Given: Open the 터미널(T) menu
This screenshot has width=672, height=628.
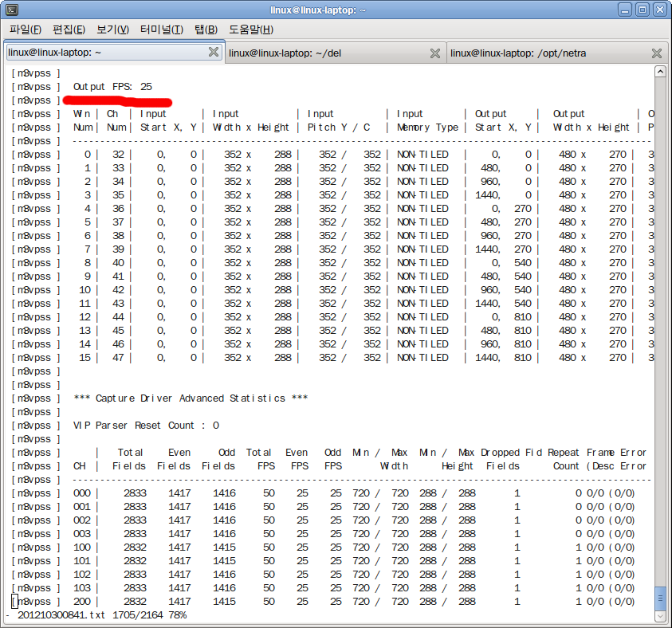Looking at the screenshot, I should coord(162,29).
